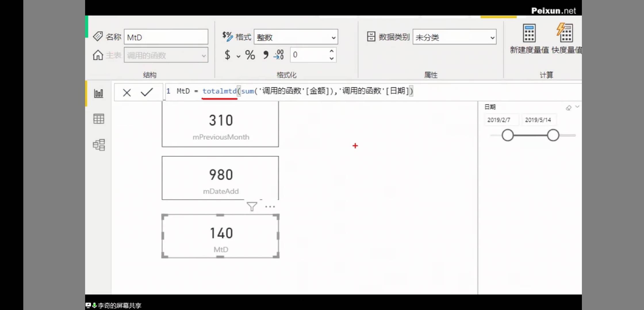Viewport: 644px width, 310px height.
Task: Click the Quick Measure icon
Action: point(565,33)
